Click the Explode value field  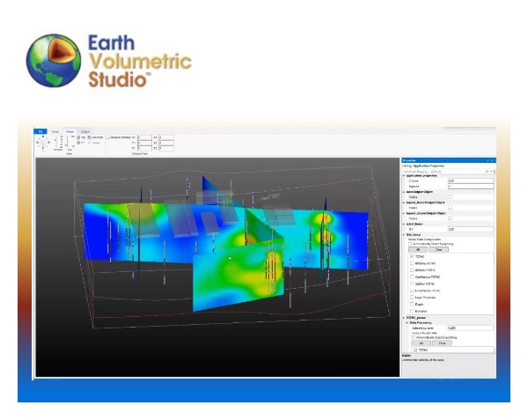tap(471, 187)
